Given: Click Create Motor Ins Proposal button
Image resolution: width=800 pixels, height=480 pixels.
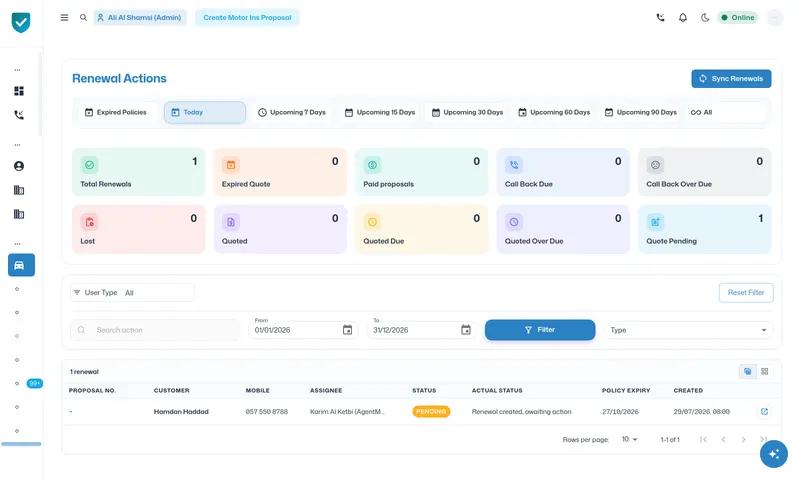Looking at the screenshot, I should [x=247, y=17].
